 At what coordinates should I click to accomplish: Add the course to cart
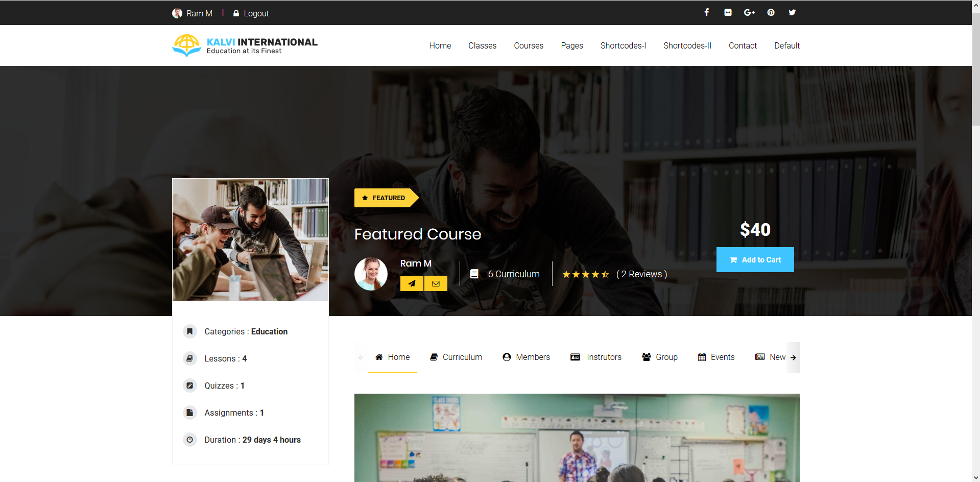(x=755, y=259)
